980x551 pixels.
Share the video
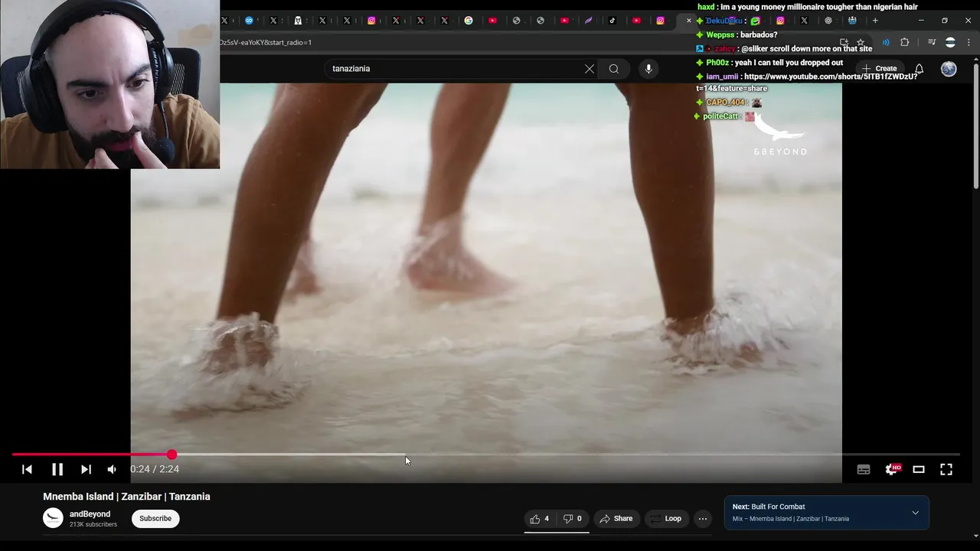pyautogui.click(x=616, y=518)
